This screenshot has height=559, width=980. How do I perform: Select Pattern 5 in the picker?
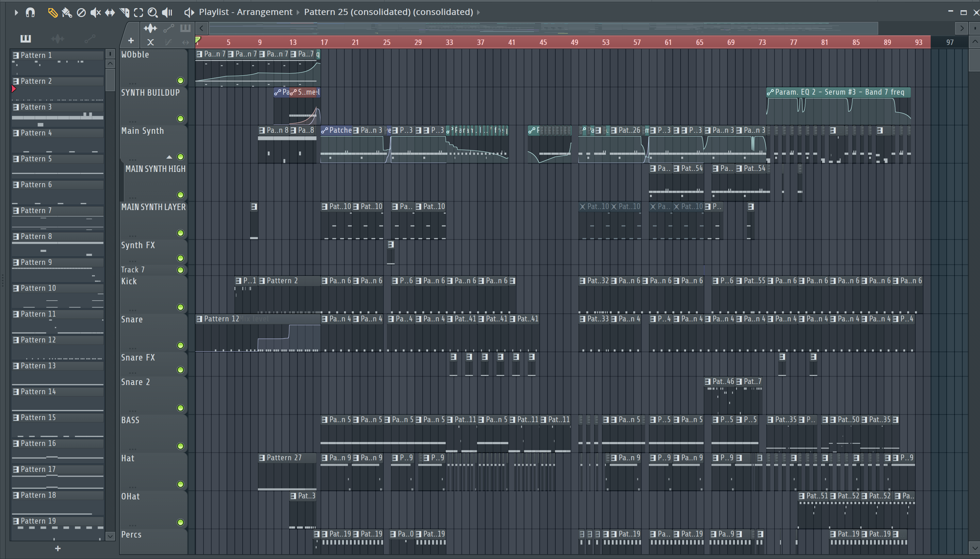(x=58, y=159)
